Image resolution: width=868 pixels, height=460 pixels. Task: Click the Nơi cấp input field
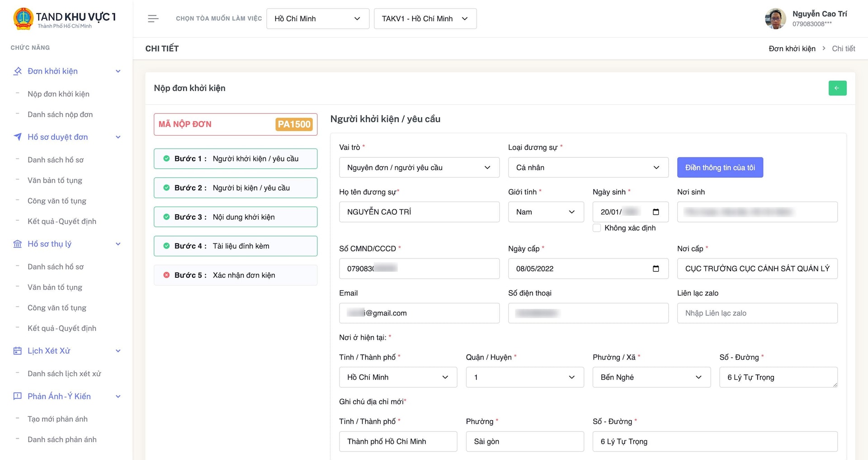point(757,269)
